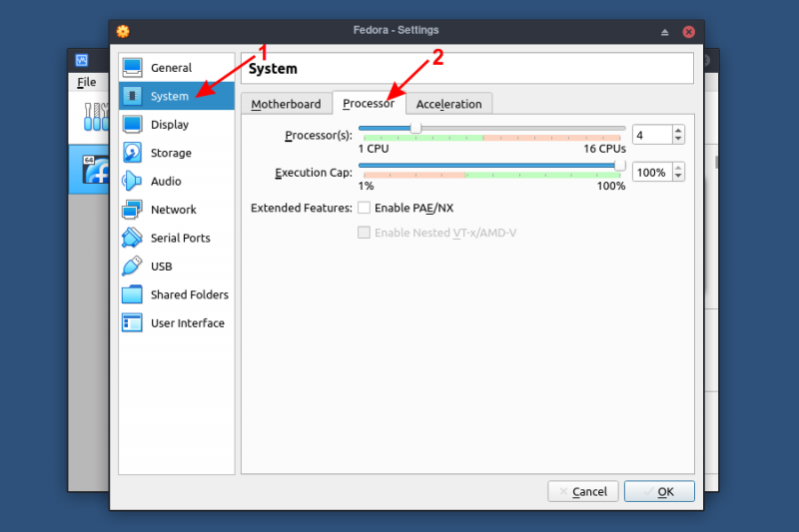Viewport: 799px width, 532px height.
Task: Open General settings via its monitor icon
Action: coord(133,67)
